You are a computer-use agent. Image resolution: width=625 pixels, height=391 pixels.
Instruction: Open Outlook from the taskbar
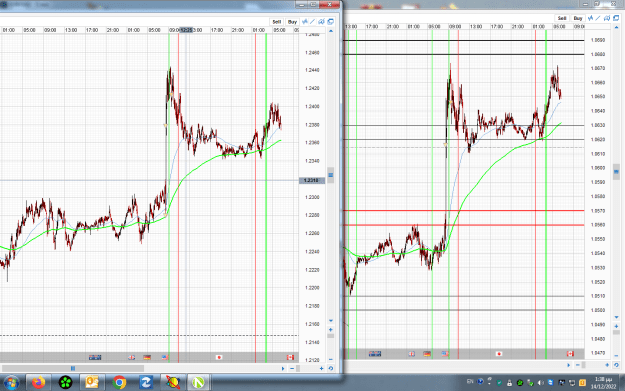92,383
